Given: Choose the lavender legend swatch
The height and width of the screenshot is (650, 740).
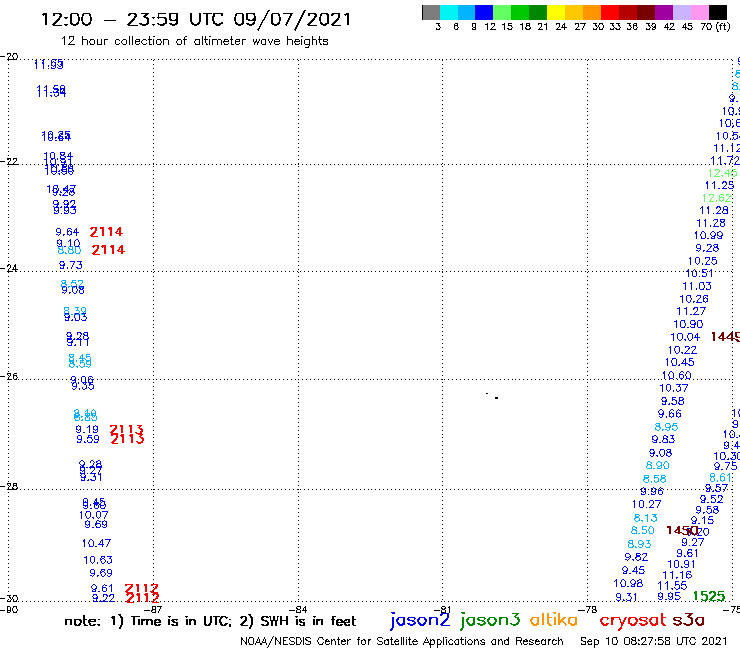Looking at the screenshot, I should point(682,12).
